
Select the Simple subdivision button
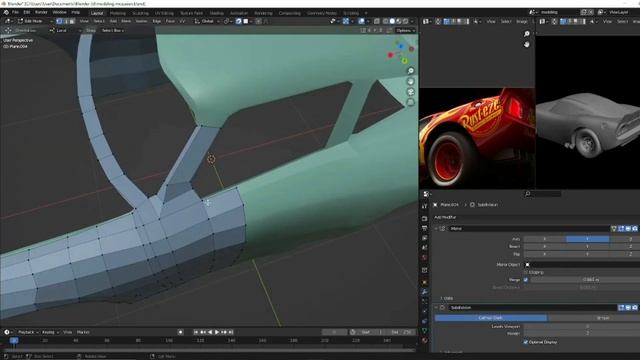(594, 318)
